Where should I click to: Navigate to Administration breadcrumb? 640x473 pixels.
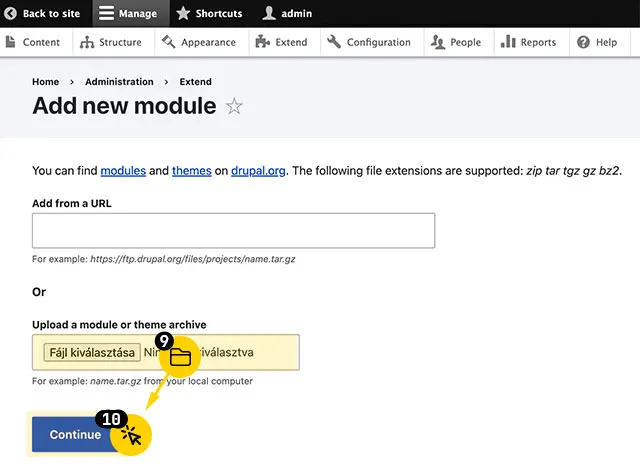click(x=119, y=81)
